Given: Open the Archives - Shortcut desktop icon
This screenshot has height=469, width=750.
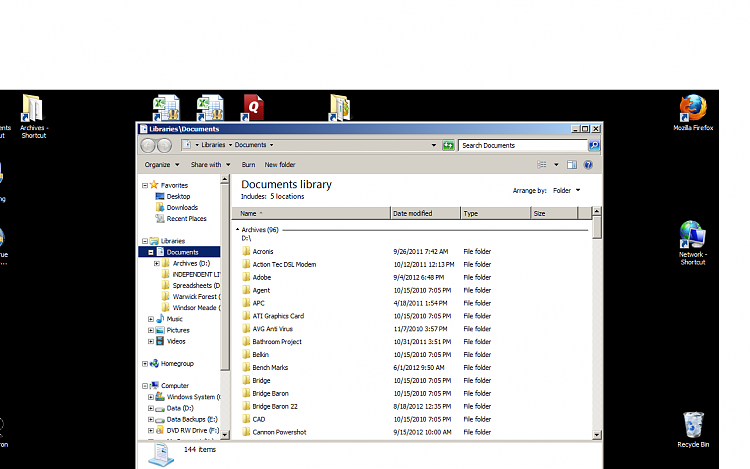Looking at the screenshot, I should (x=33, y=116).
